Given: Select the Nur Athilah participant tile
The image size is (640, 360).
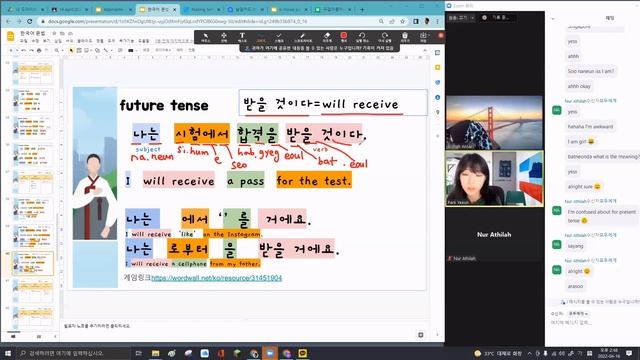Looking at the screenshot, I should (494, 234).
